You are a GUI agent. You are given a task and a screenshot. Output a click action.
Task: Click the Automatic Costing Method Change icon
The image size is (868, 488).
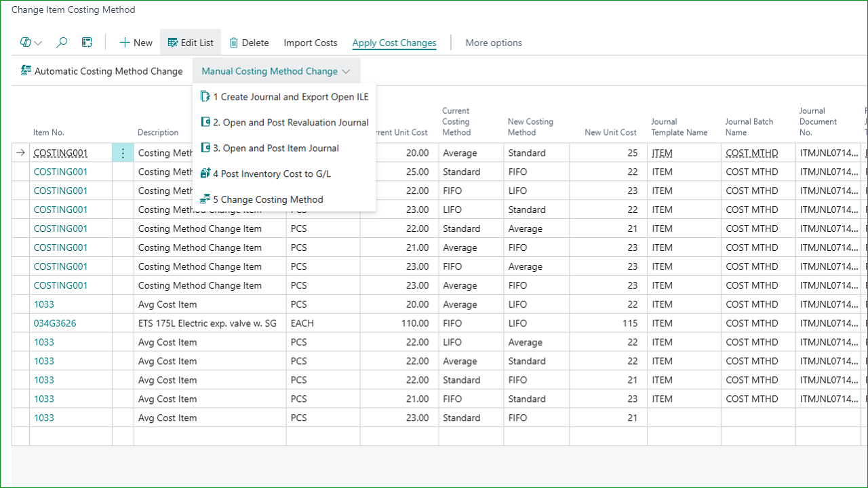26,70
